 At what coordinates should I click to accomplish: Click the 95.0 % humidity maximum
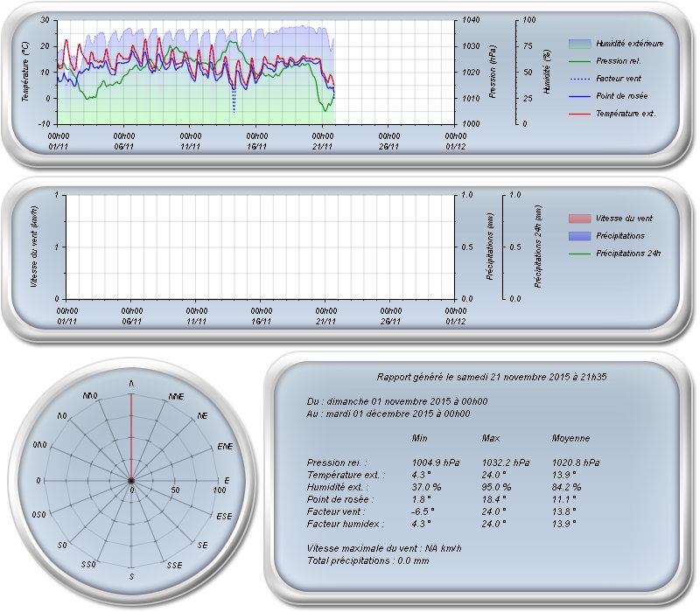[496, 487]
